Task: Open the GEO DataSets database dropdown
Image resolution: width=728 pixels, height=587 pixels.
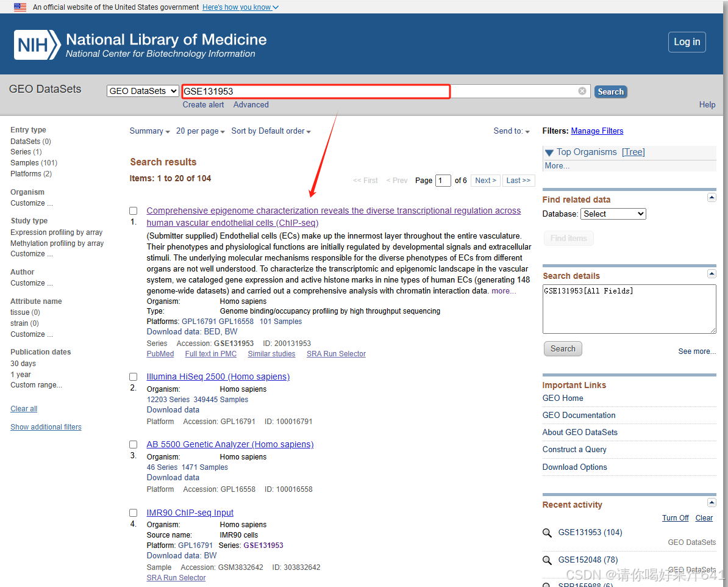Action: click(x=143, y=91)
